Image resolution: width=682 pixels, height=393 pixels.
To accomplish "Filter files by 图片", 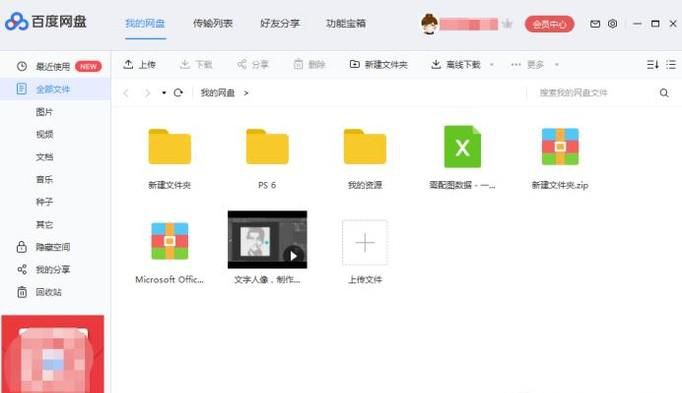I will point(44,112).
